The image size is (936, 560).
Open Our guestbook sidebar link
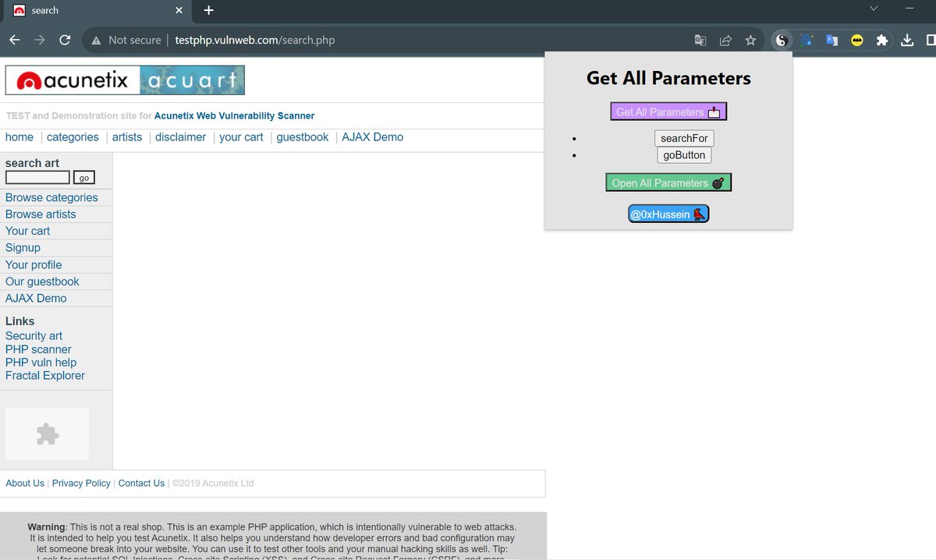tap(42, 282)
